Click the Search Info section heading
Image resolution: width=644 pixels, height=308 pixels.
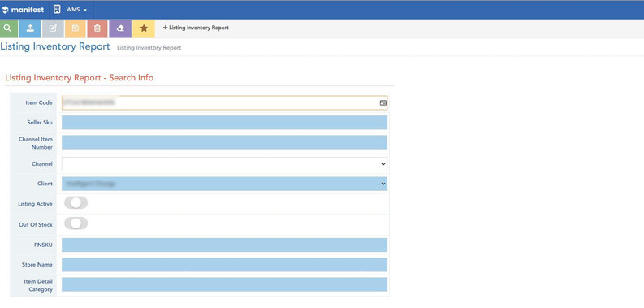pos(80,78)
